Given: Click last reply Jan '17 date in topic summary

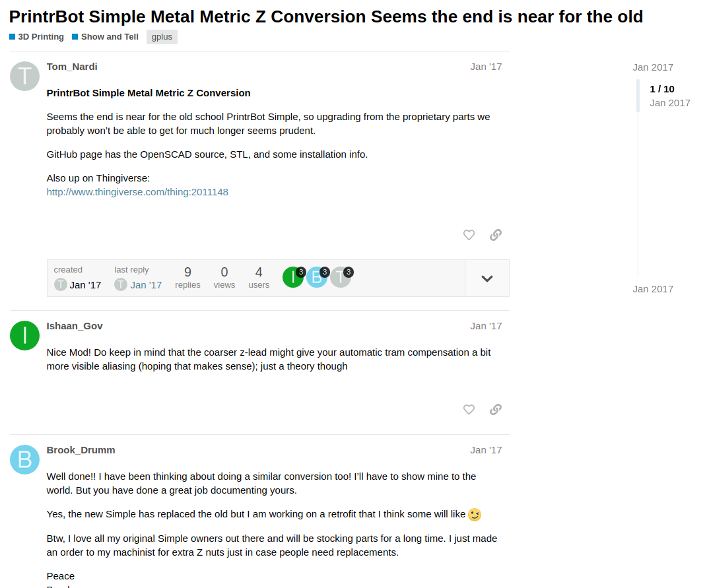Looking at the screenshot, I should click(x=146, y=285).
